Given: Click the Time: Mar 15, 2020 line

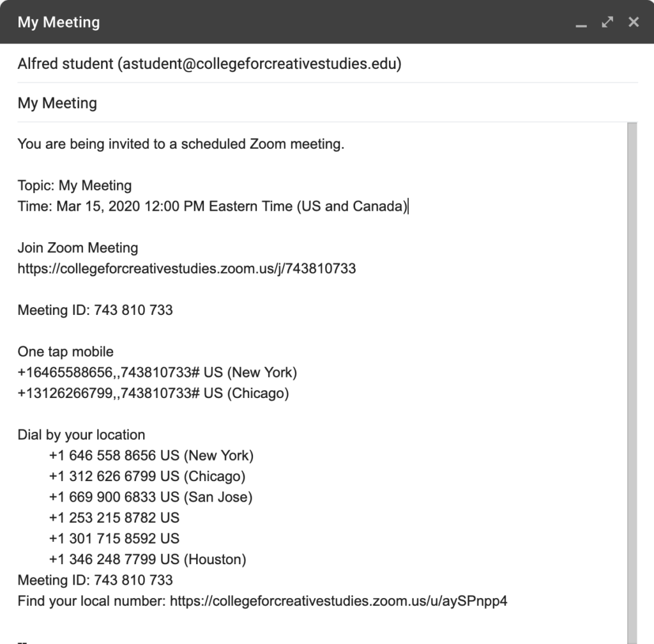Looking at the screenshot, I should [x=212, y=206].
